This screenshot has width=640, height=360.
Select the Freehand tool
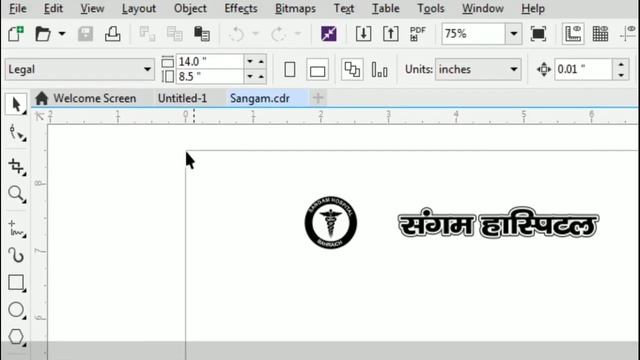coord(16,229)
